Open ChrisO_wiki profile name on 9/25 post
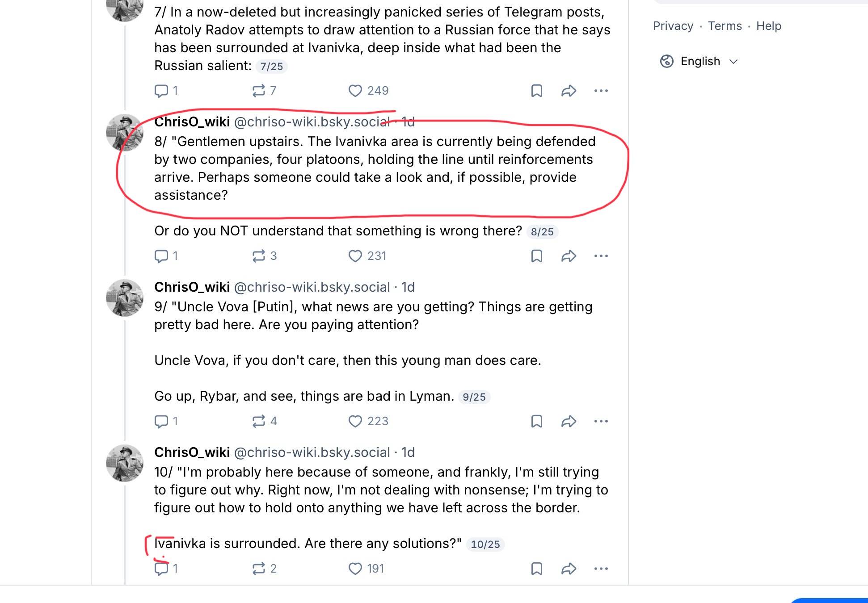Viewport: 868px width, 603px height. tap(192, 287)
